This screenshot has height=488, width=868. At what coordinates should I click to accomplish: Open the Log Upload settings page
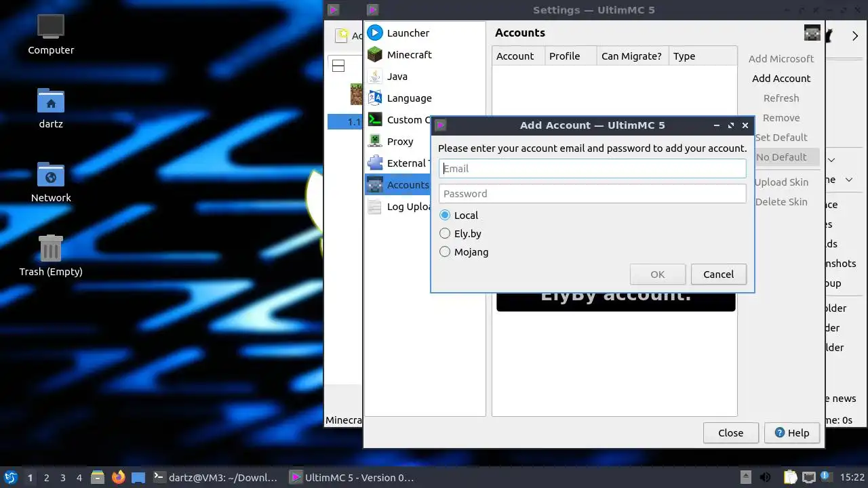pyautogui.click(x=398, y=206)
